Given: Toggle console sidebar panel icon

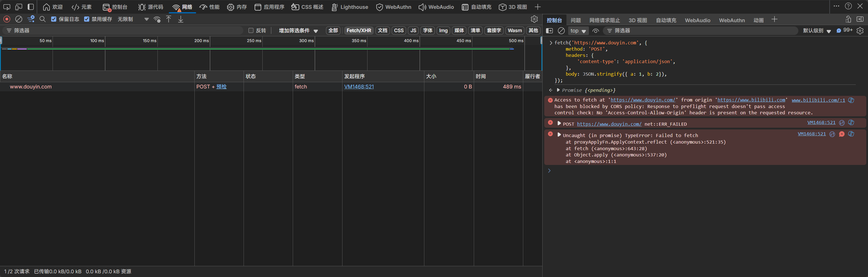Looking at the screenshot, I should pos(549,31).
